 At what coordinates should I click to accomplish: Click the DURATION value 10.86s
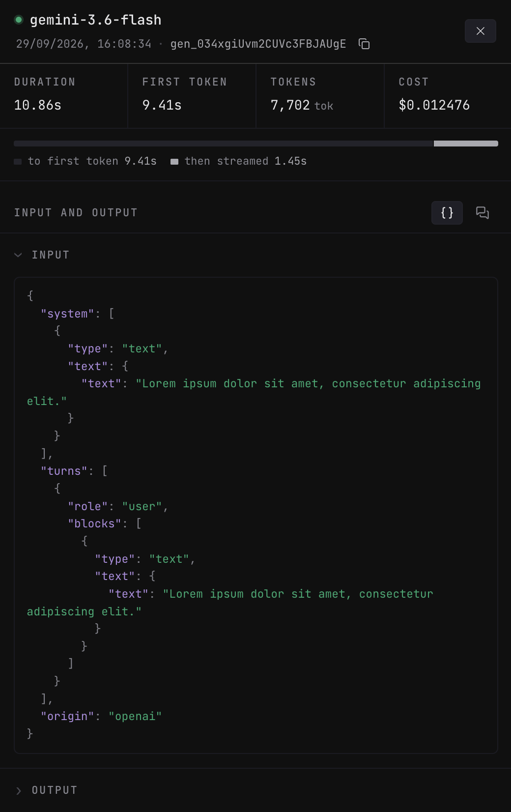coord(38,105)
